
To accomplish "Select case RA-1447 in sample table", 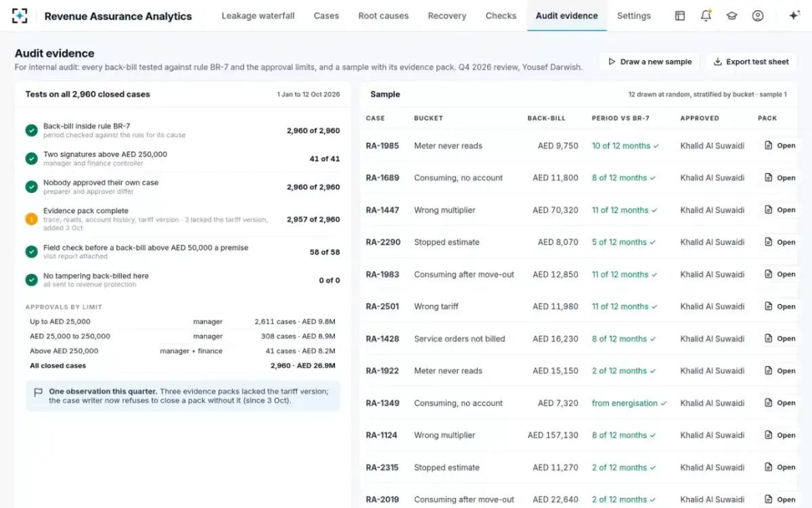I will [x=382, y=210].
